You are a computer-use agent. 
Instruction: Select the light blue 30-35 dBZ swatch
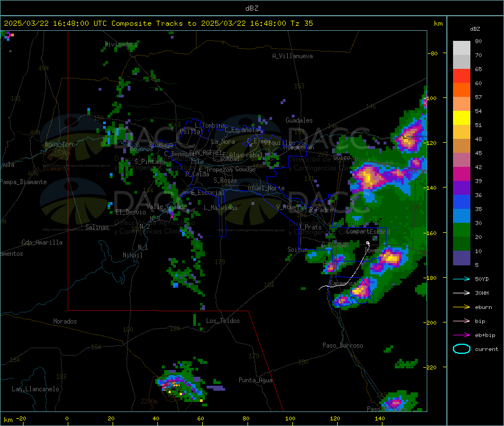461,216
